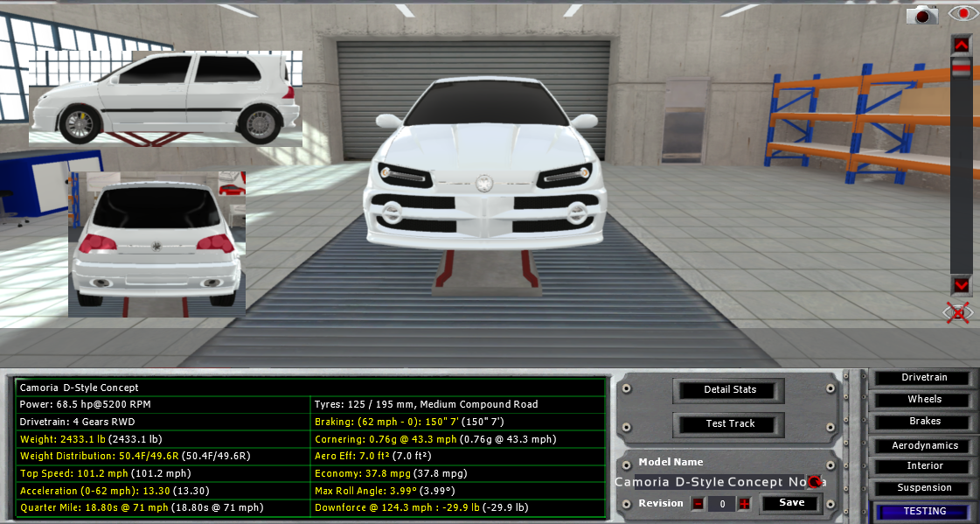The height and width of the screenshot is (524, 980).
Task: Click the Tyres: 125 / 195 mm text
Action: pyautogui.click(x=427, y=404)
